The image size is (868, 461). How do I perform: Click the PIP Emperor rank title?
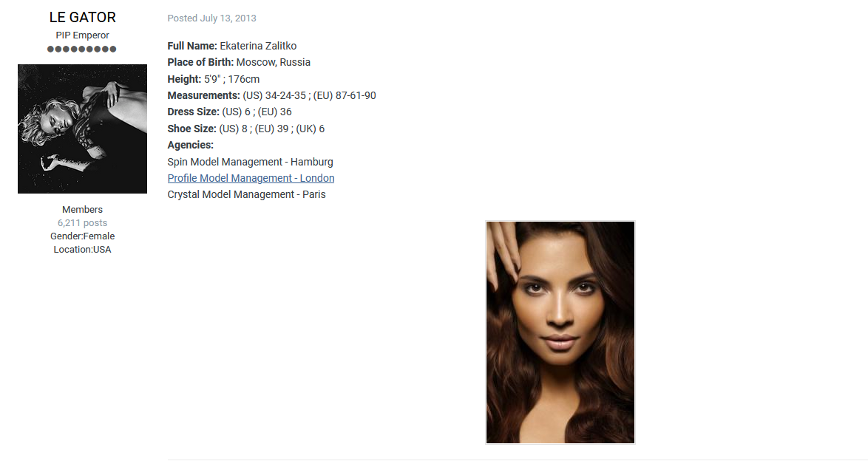(x=83, y=35)
